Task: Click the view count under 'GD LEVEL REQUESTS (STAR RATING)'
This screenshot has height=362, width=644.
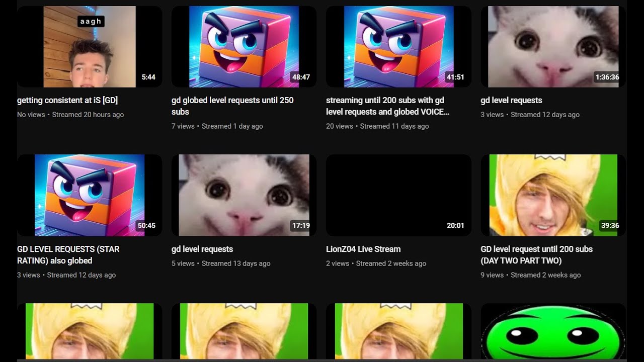Action: [x=29, y=275]
